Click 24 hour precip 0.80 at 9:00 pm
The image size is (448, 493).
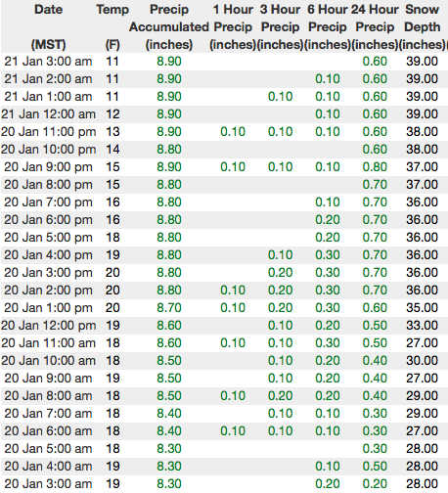tap(375, 167)
